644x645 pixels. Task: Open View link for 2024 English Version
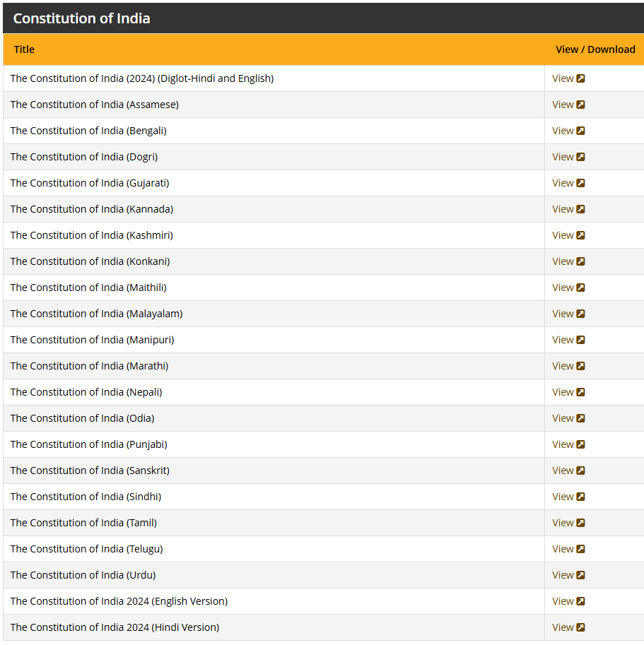coord(563,601)
